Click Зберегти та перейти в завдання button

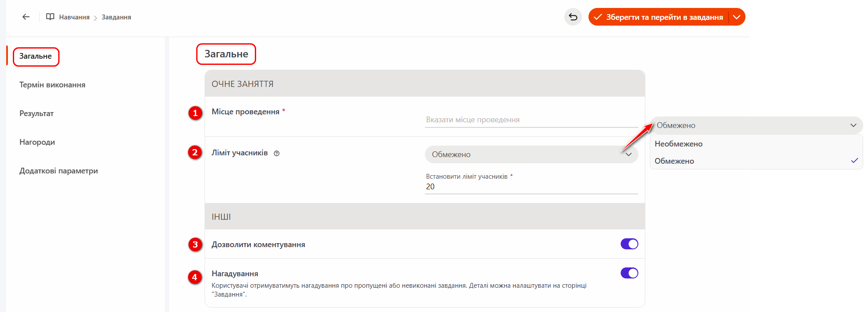click(659, 17)
